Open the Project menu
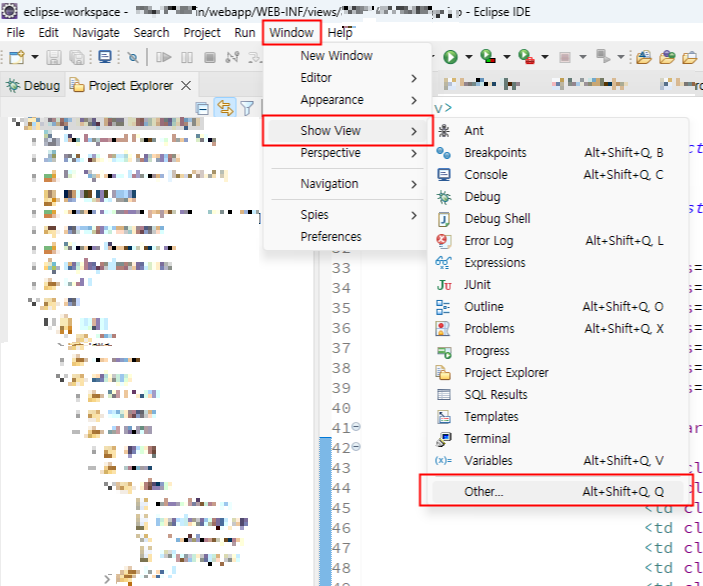Screen dimensions: 703x586 tap(202, 33)
